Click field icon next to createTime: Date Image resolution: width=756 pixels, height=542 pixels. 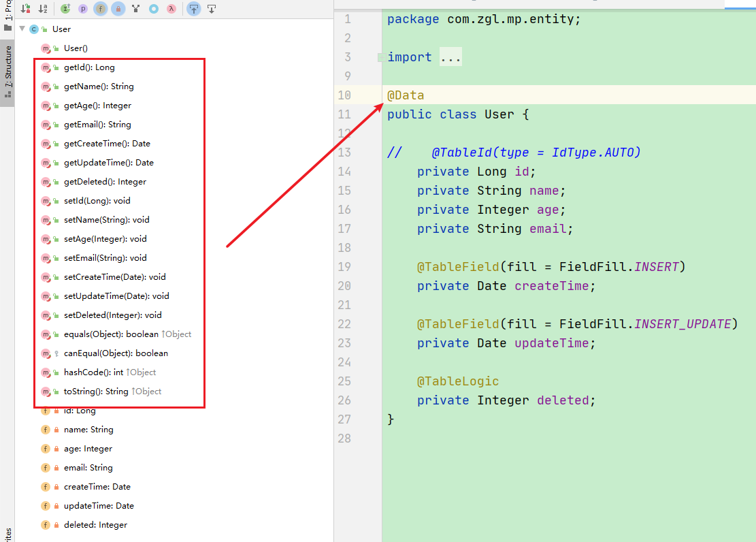click(46, 487)
